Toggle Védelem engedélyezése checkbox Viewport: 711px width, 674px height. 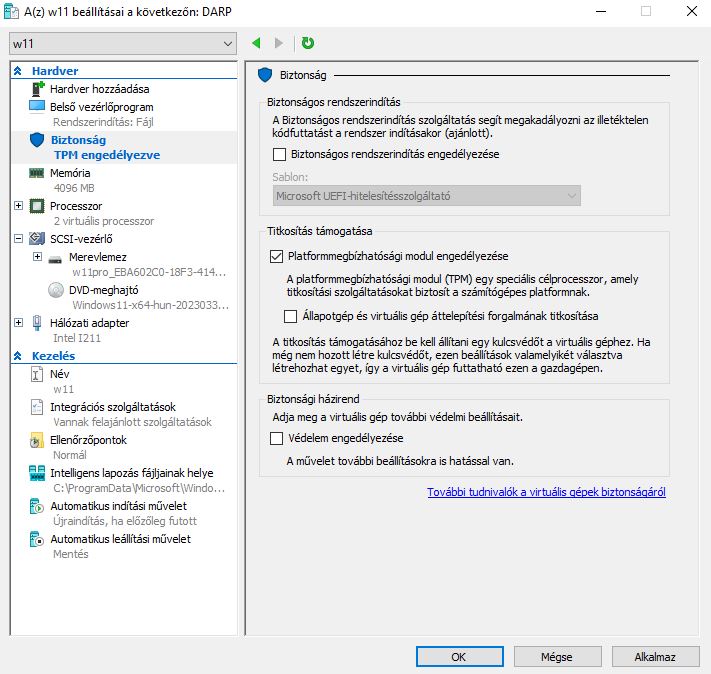coord(277,438)
